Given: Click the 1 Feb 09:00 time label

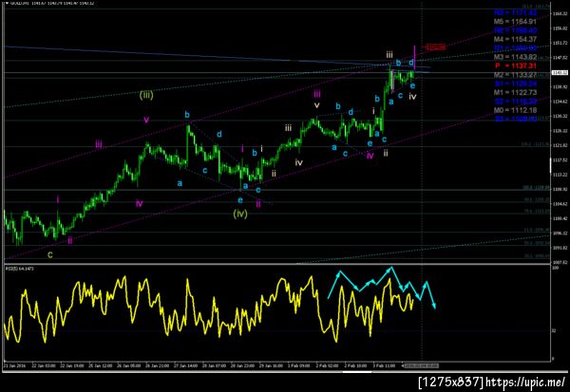Looking at the screenshot, I should [x=299, y=365].
